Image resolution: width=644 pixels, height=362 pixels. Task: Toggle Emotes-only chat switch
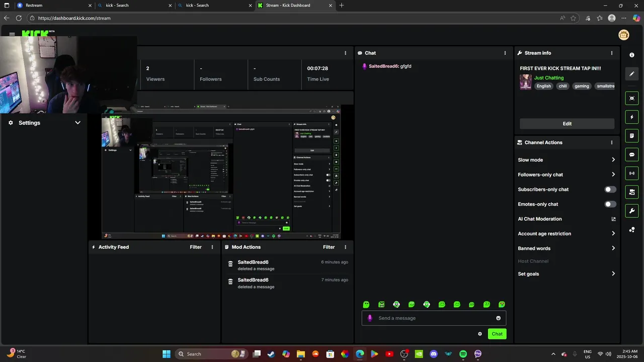point(610,204)
